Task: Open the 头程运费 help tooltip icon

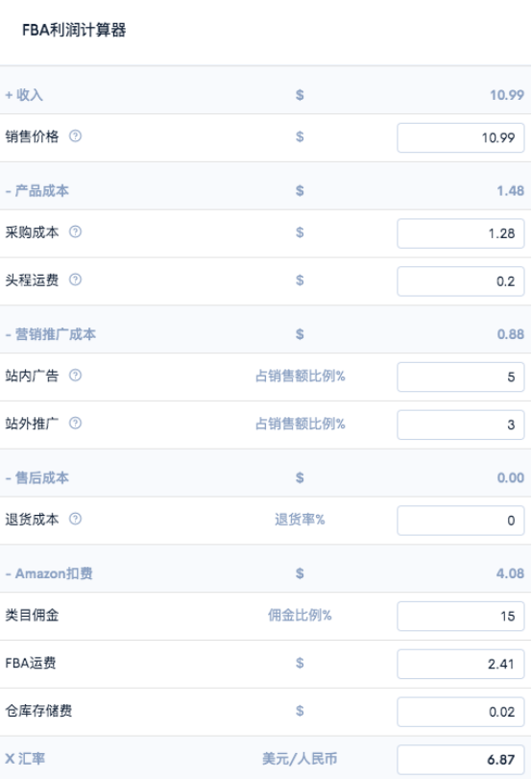Action: [75, 280]
